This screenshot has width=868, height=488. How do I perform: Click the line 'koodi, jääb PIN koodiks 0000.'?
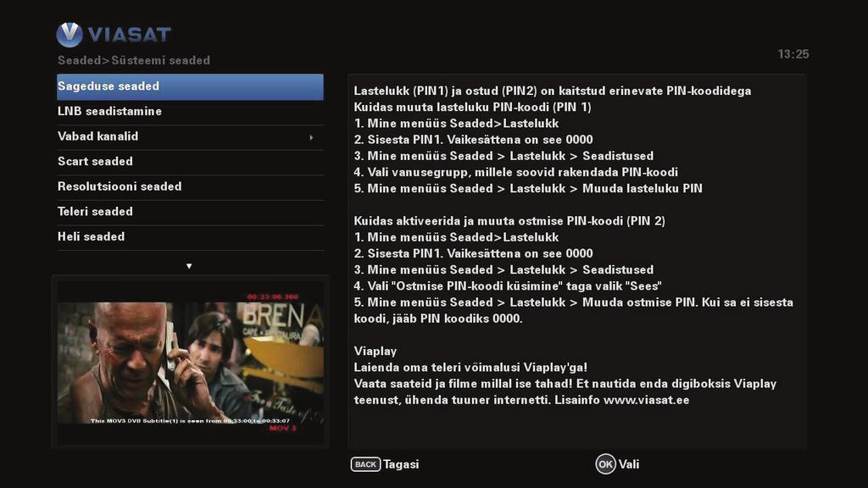click(x=438, y=319)
